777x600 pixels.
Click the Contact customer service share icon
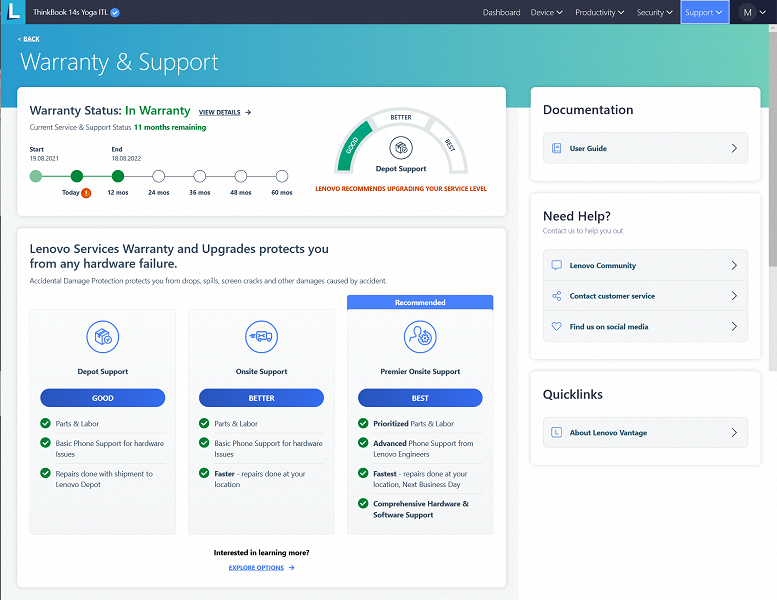pos(556,296)
